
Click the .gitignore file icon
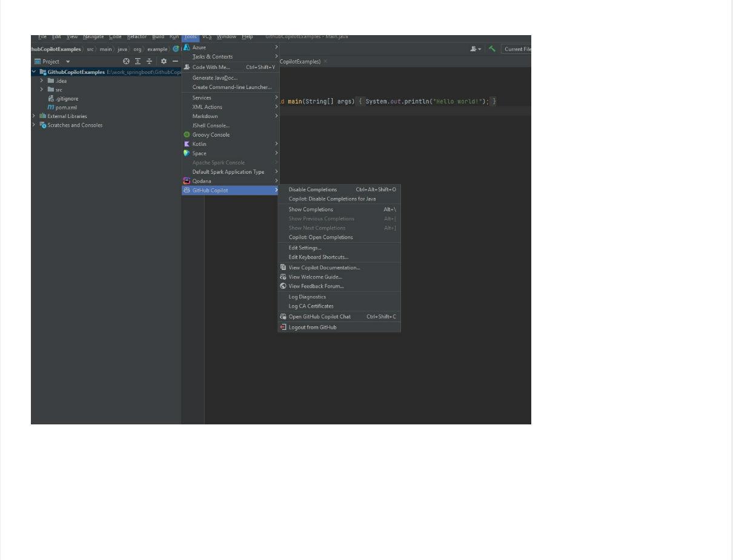click(51, 98)
